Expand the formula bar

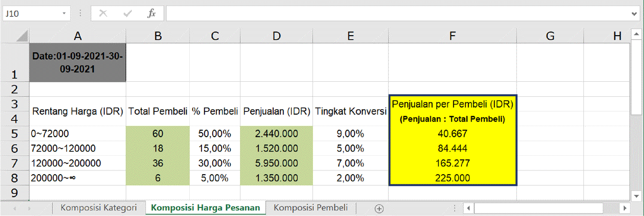[x=635, y=14]
